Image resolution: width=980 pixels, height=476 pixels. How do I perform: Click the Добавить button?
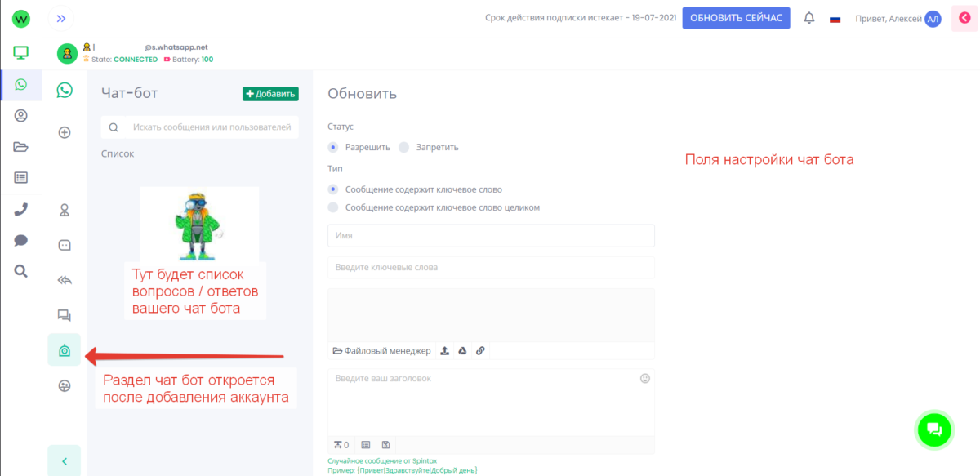pos(270,94)
